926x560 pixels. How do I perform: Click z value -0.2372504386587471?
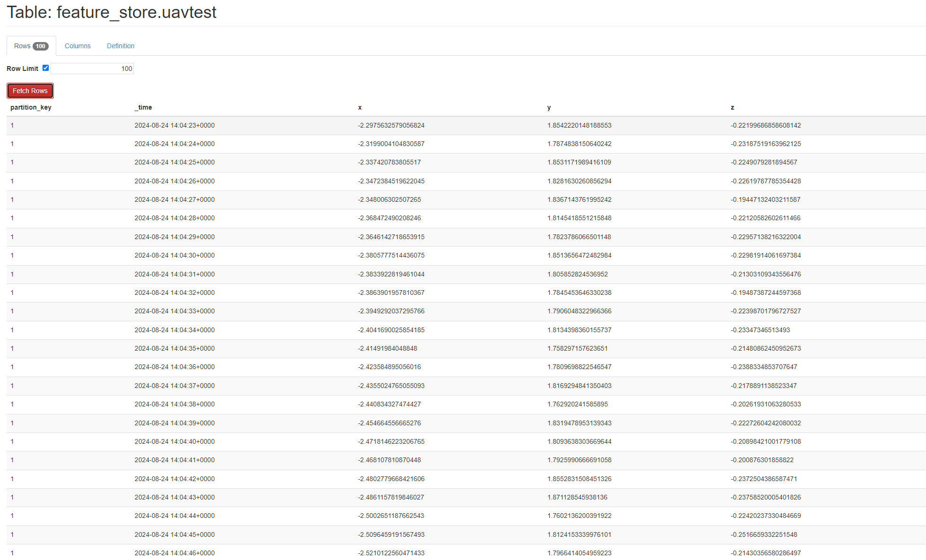(x=764, y=479)
